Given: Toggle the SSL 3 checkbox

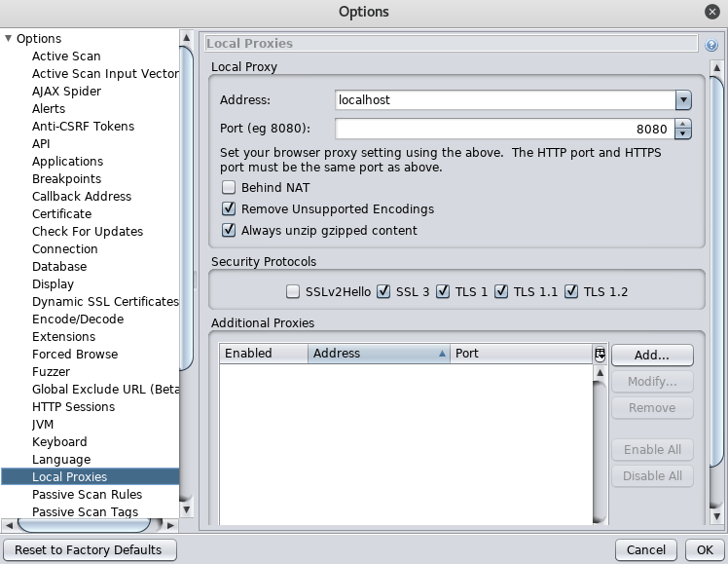Looking at the screenshot, I should tap(383, 291).
